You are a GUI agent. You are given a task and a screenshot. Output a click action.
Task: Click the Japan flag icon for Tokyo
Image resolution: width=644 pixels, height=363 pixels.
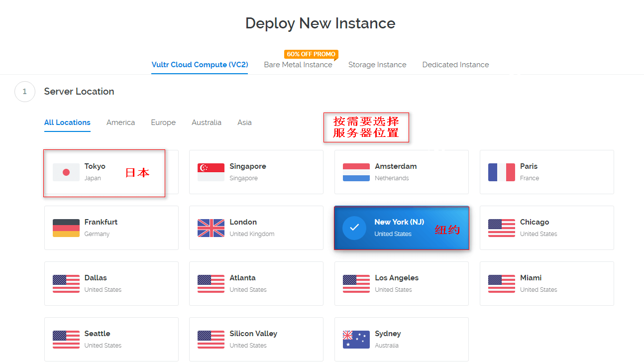[x=66, y=172]
